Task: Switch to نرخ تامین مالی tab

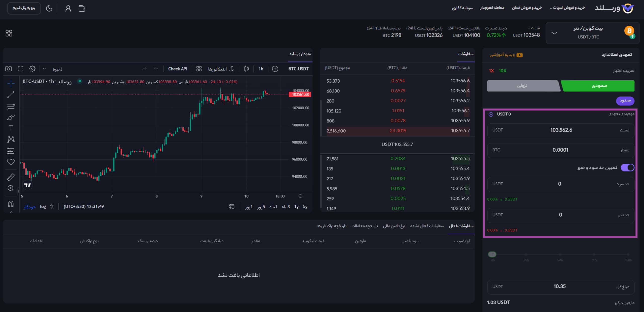Action: (394, 226)
